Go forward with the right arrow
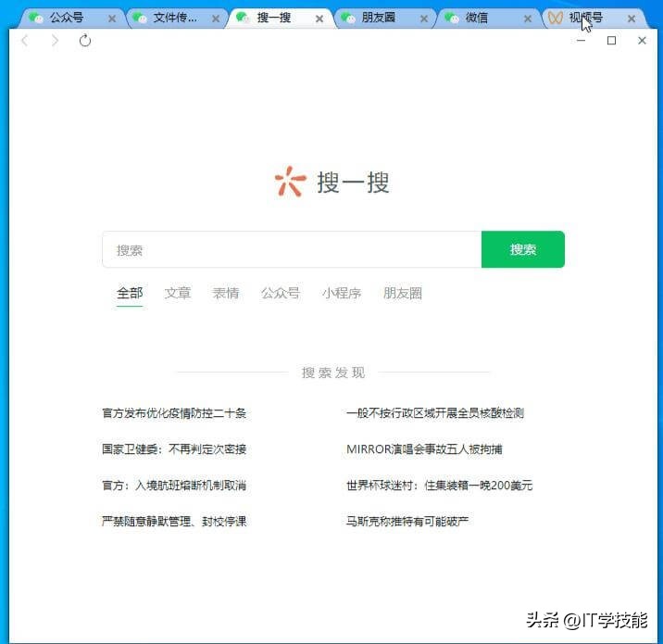The width and height of the screenshot is (663, 644). coord(55,41)
